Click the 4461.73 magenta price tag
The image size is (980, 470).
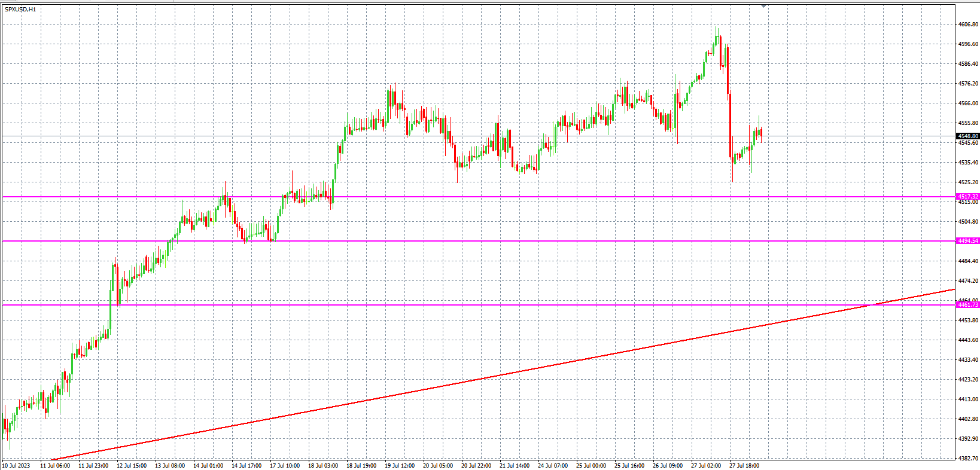click(x=967, y=305)
